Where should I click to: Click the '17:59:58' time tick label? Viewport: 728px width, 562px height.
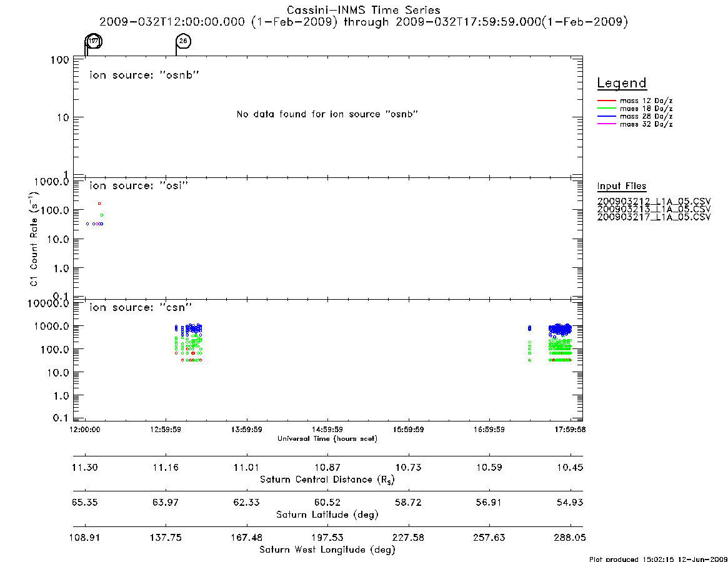pyautogui.click(x=570, y=430)
